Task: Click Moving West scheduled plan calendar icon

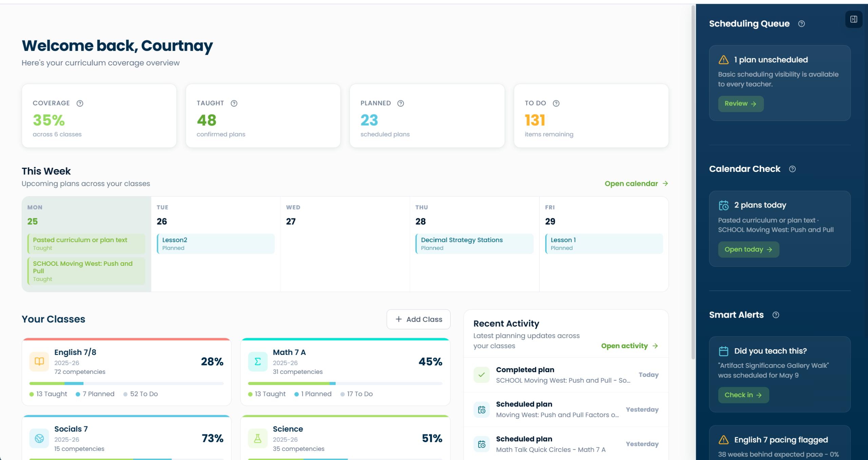Action: pyautogui.click(x=481, y=410)
